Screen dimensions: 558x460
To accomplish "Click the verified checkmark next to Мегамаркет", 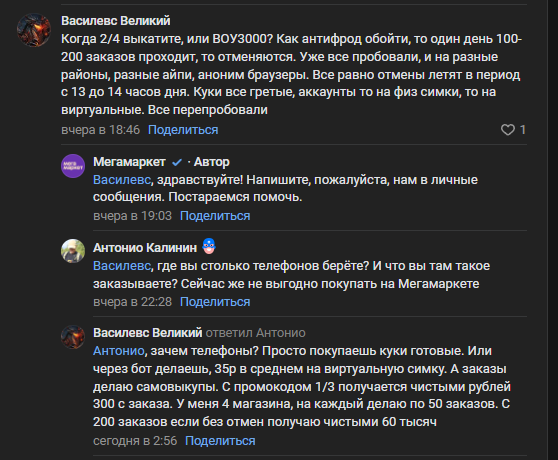I will coord(177,163).
